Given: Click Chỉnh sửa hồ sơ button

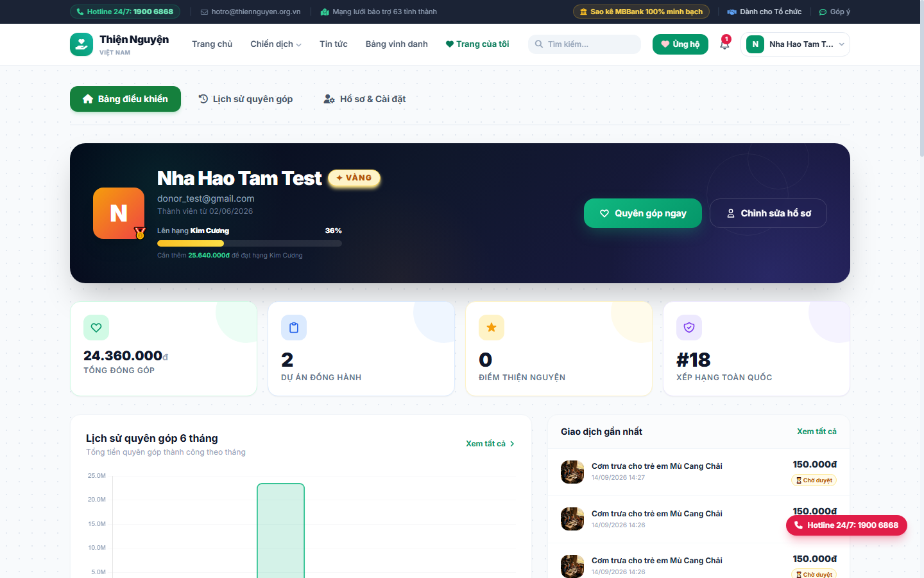Looking at the screenshot, I should point(768,213).
